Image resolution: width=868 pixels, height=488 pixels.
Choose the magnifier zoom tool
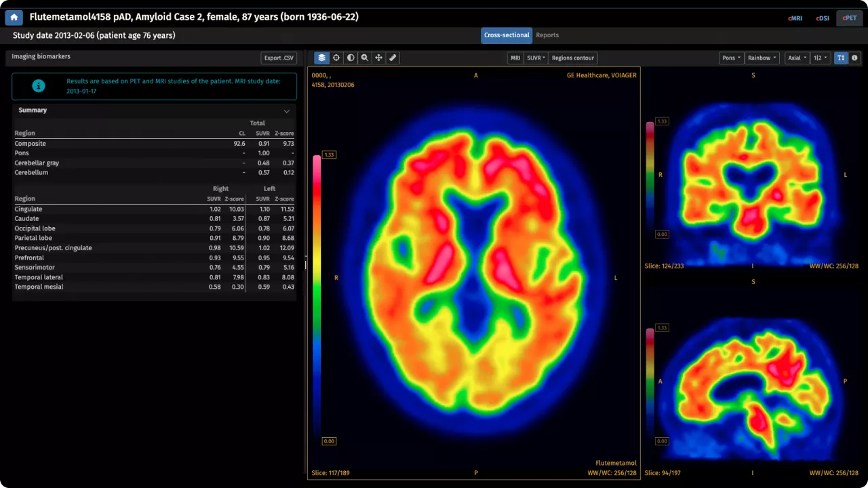(365, 58)
